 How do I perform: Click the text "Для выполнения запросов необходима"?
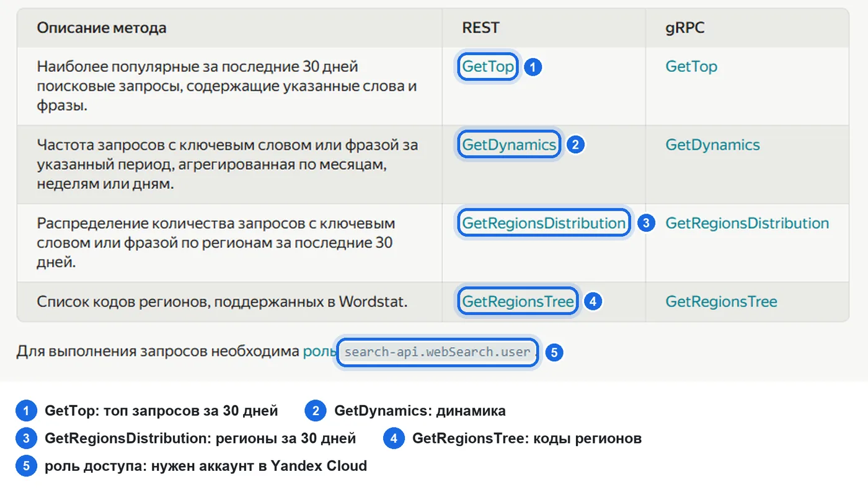tap(158, 352)
